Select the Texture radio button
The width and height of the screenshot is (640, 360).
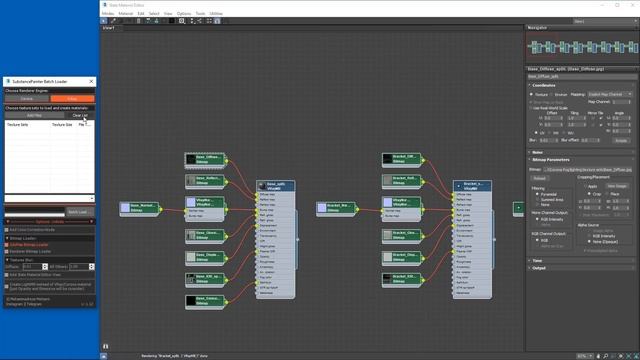click(531, 94)
